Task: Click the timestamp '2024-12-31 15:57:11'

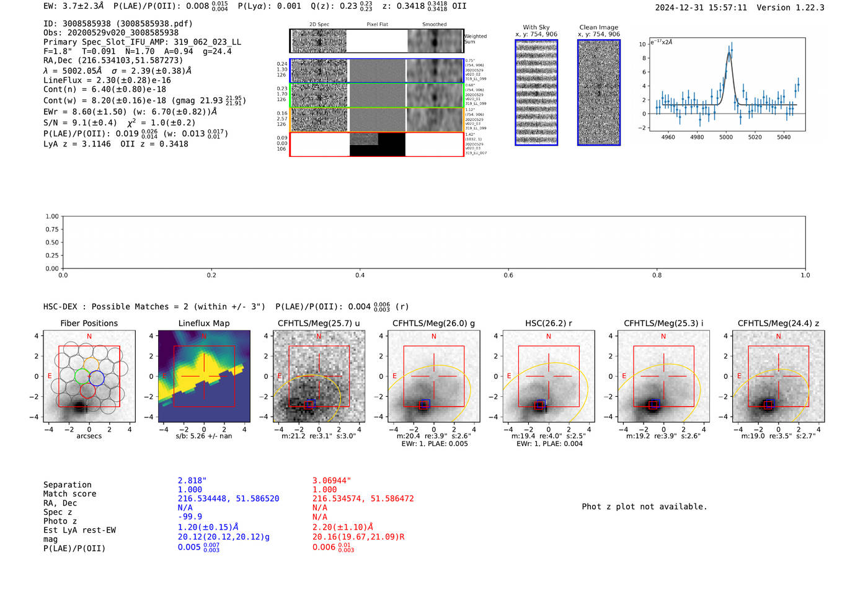Action: 701,7
